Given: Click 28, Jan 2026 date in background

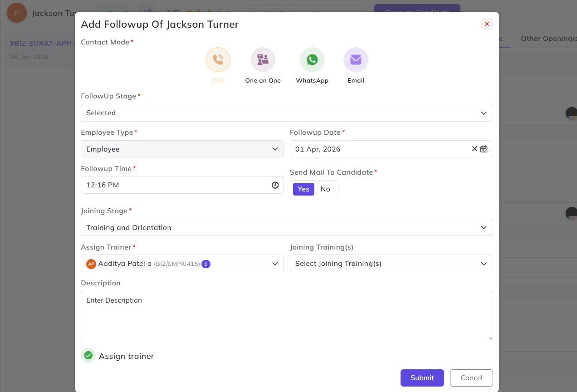Looking at the screenshot, I should click(29, 57).
